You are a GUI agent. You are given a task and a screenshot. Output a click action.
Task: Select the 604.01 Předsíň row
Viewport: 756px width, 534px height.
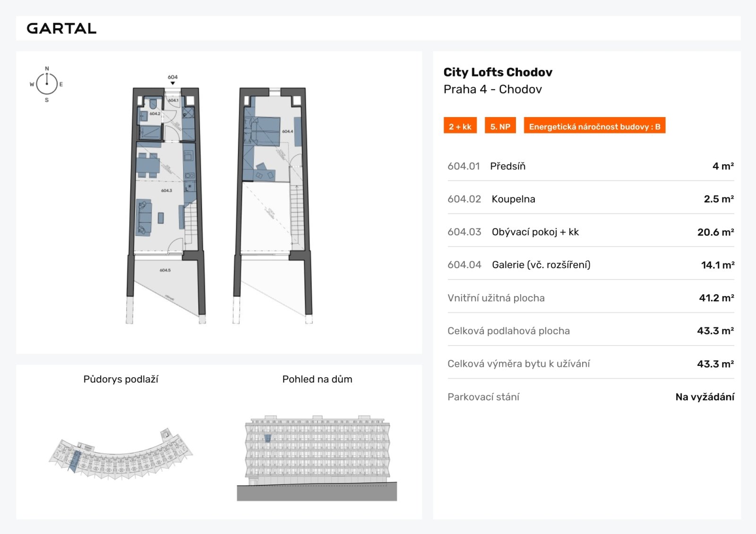590,166
